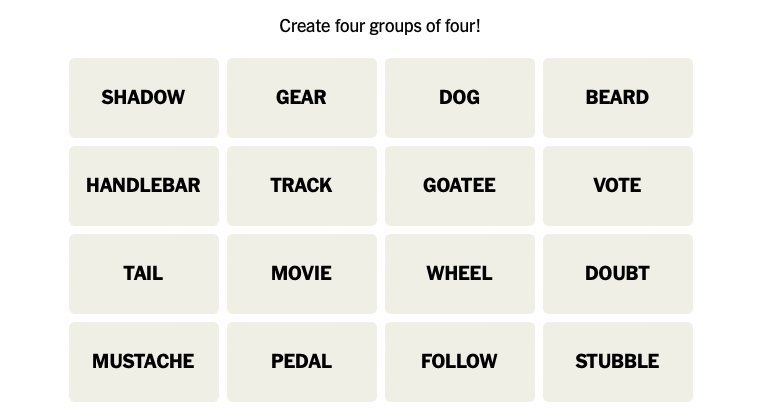Screen dimensions: 779x416
Task: Select the MOVIE word tile
Action: click(302, 274)
